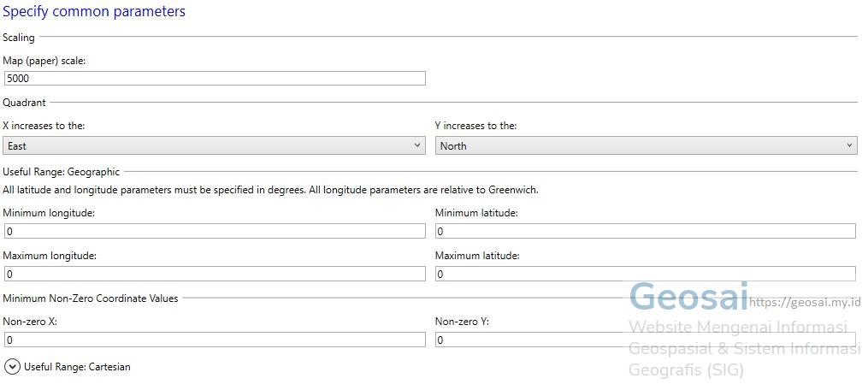Click the Specify common parameters heading
Image resolution: width=868 pixels, height=390 pixels.
(94, 11)
